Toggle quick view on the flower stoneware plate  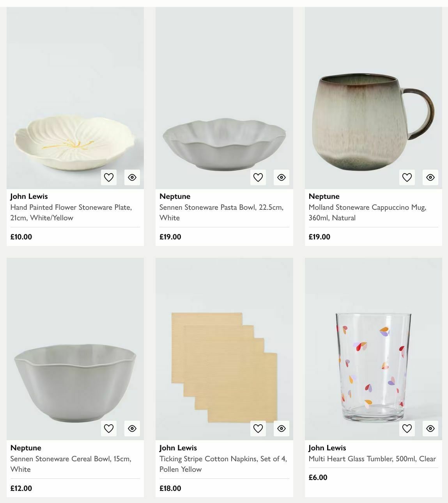[132, 177]
